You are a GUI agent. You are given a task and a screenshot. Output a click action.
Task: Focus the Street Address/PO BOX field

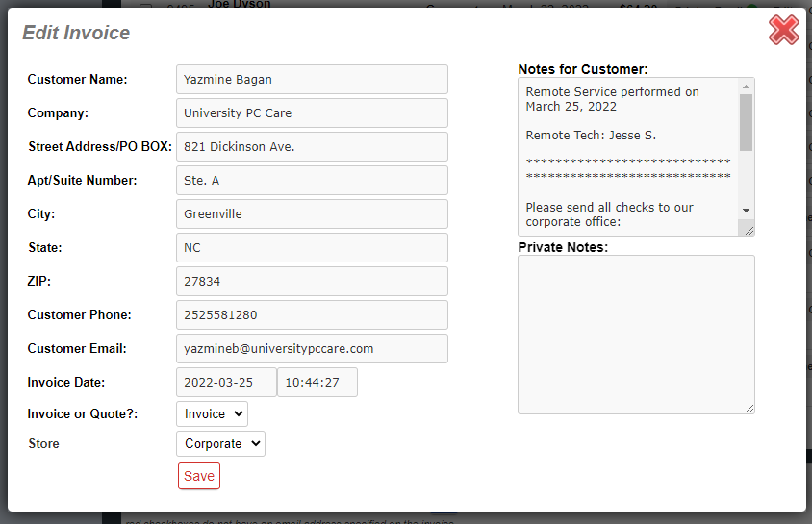(312, 147)
